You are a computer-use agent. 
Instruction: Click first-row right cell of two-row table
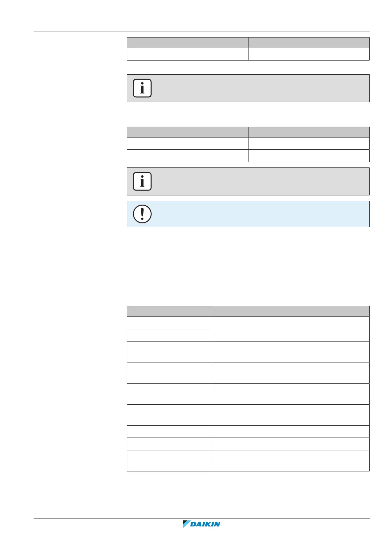tap(308, 143)
